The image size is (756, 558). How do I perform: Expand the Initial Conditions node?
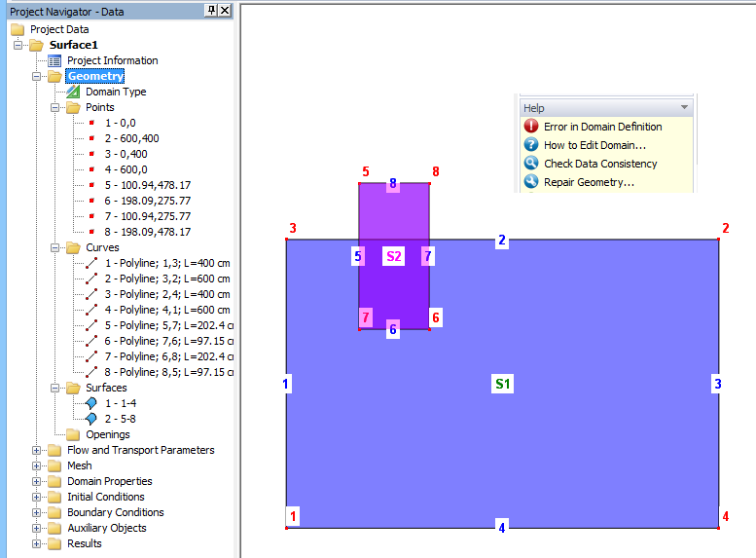coord(36,497)
